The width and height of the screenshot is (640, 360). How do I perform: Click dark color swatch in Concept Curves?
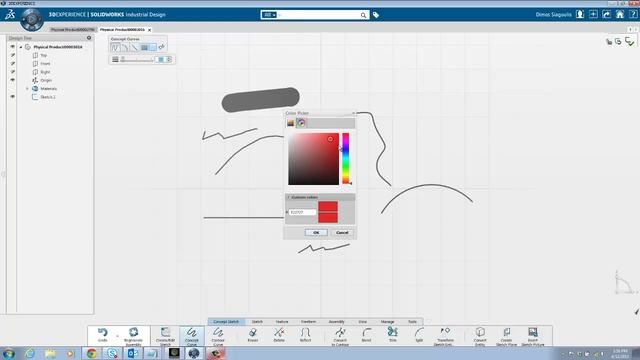tap(144, 47)
